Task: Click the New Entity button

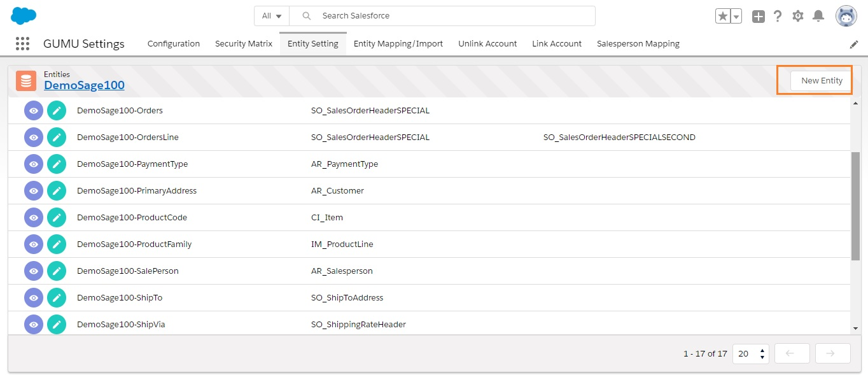Action: [822, 81]
